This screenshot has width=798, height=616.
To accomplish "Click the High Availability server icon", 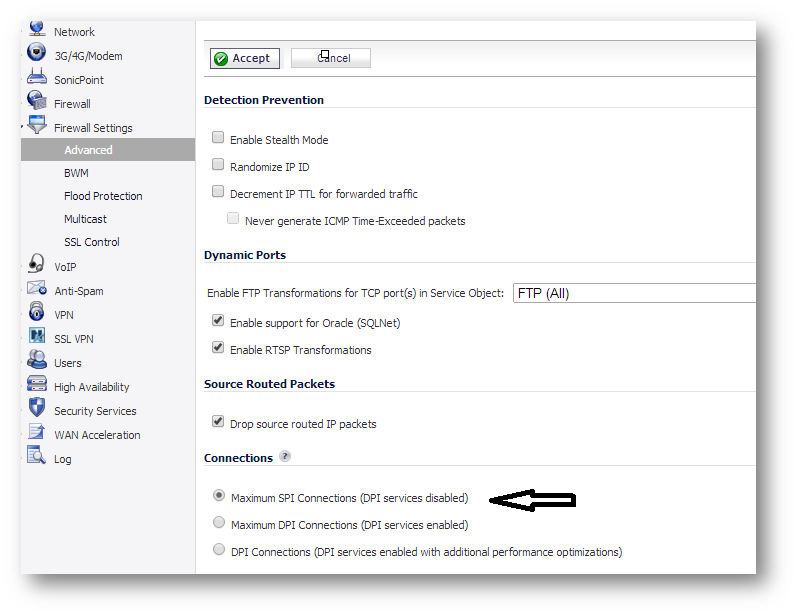I will tap(37, 383).
